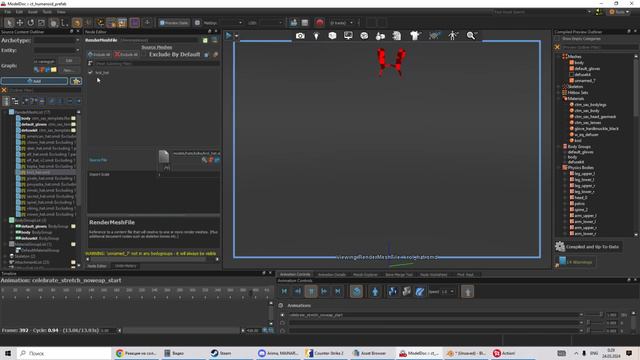Click the cube icon in viewport toolbar
Screen dimensions: 640x360
tap(332, 36)
